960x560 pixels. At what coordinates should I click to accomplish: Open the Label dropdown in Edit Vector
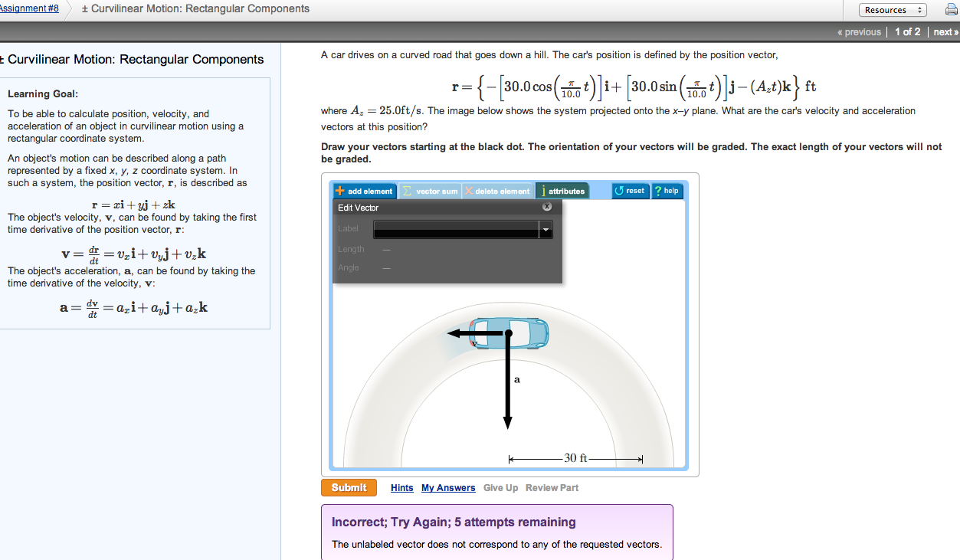[546, 228]
